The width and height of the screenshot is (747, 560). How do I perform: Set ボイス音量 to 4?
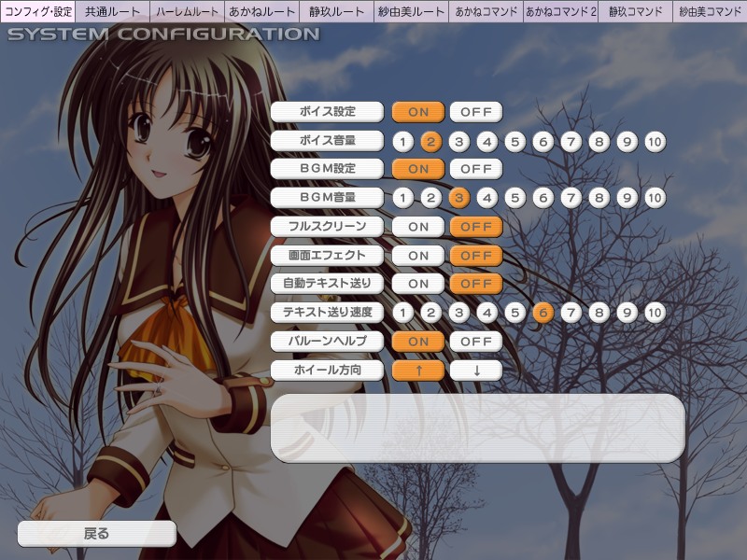486,142
